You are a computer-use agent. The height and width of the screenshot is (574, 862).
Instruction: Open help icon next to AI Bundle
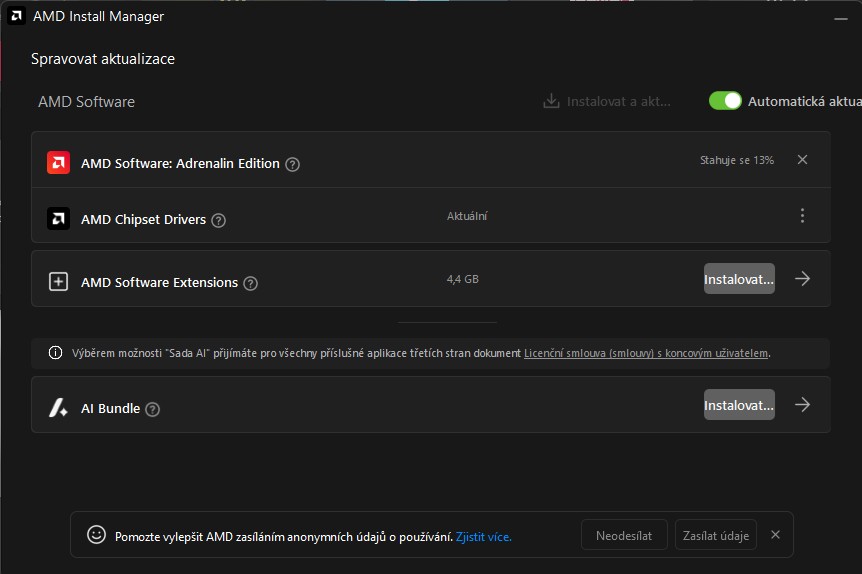[152, 409]
